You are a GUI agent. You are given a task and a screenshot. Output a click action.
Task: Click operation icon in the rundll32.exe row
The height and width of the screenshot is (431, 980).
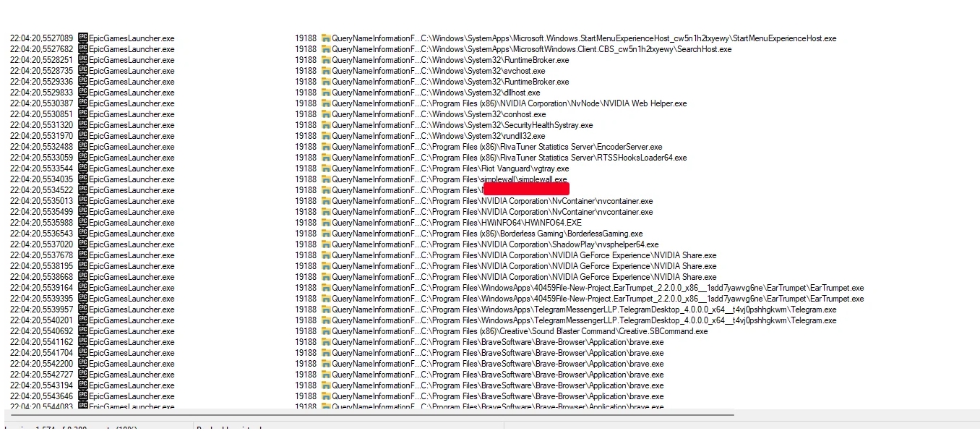[325, 136]
